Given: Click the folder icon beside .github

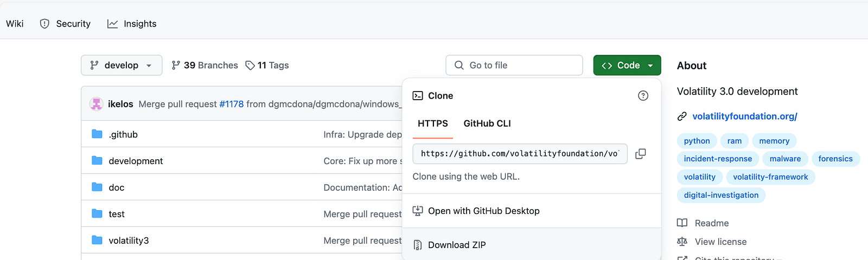Looking at the screenshot, I should point(97,134).
